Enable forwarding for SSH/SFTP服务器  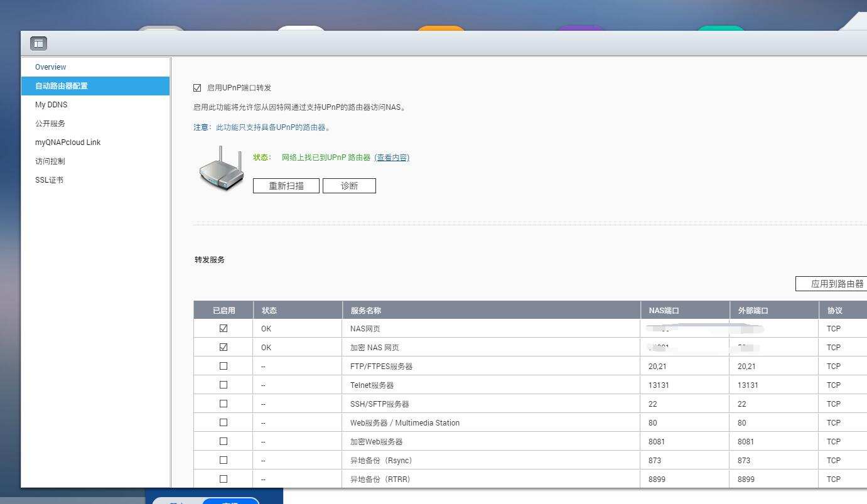223,404
